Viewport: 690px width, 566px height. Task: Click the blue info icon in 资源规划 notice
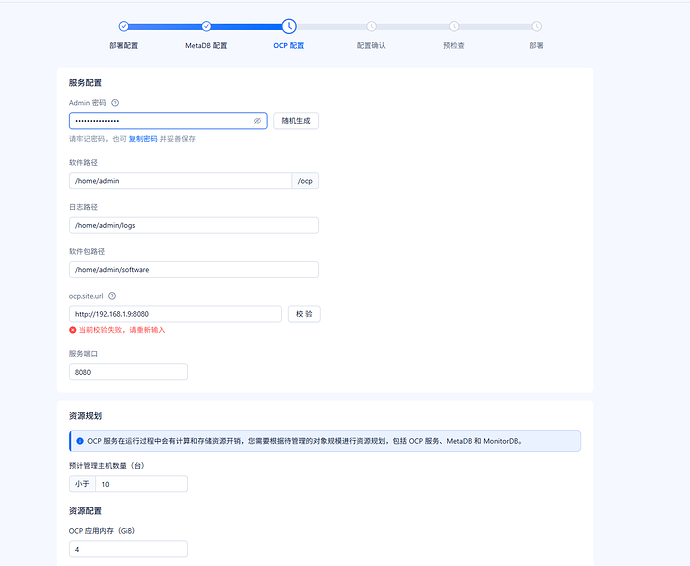click(80, 441)
